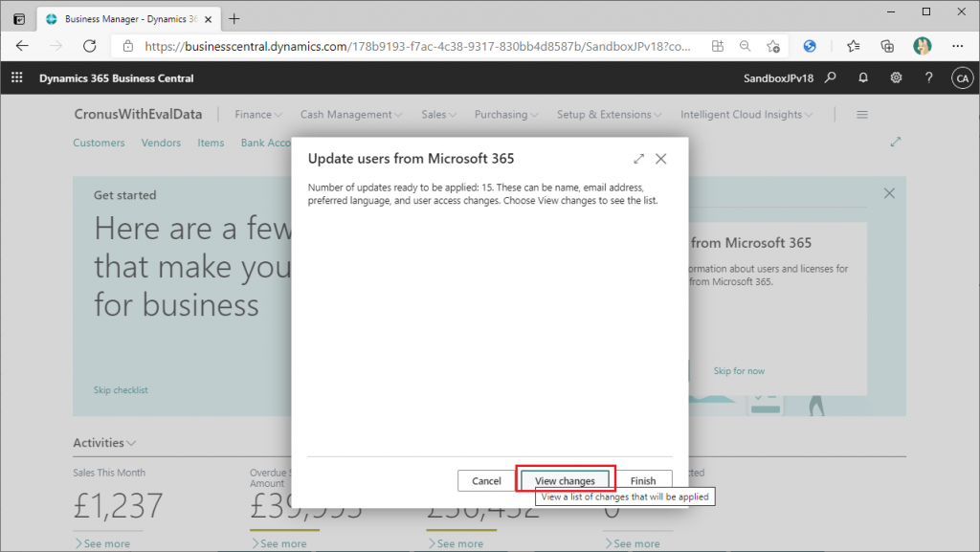Open the browser zoom control
Screen dimensions: 980x552
(745, 46)
